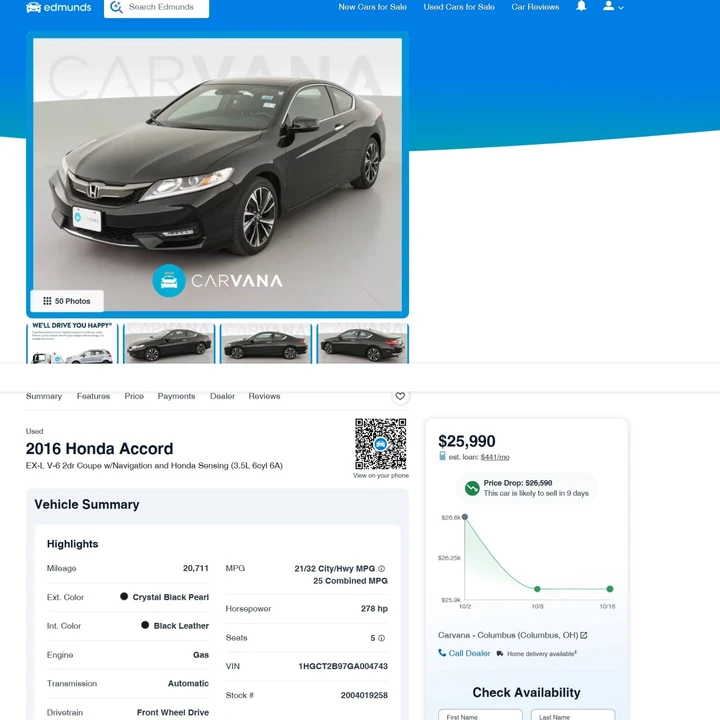The height and width of the screenshot is (720, 720).
Task: Go to the Summary tab
Action: 44,396
